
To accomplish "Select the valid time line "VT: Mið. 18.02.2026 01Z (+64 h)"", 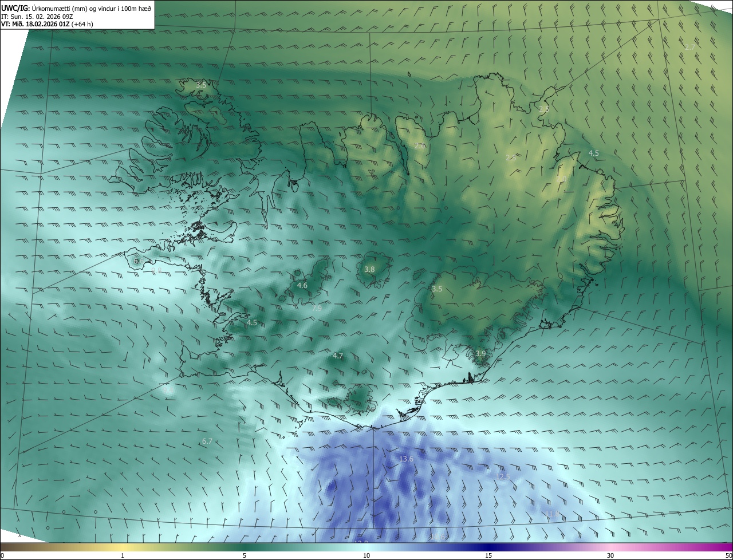I will [x=48, y=23].
